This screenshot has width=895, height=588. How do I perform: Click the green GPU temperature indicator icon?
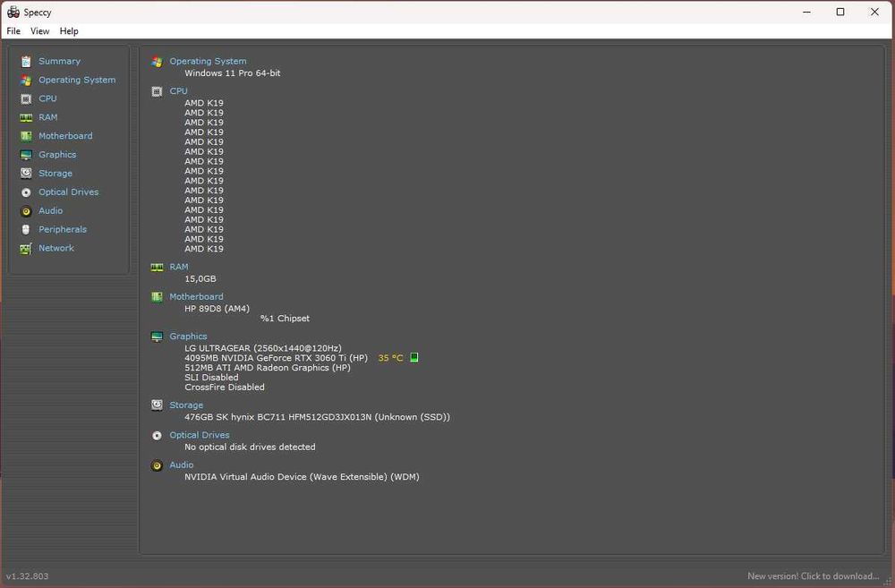click(x=414, y=357)
